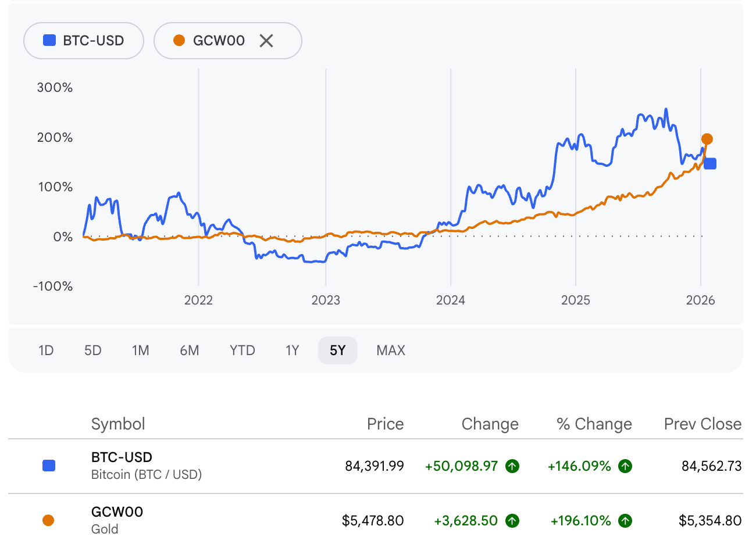The image size is (756, 544).
Task: Switch to the 5D time range
Action: [x=93, y=350]
